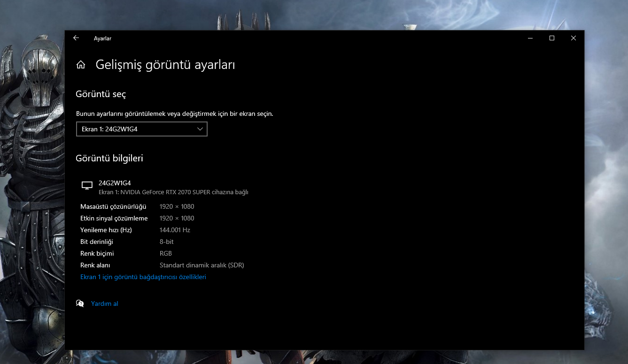Screen dimensions: 628x364
Task: Click the monitor icon beside 24G2W1G4
Action: coord(87,185)
